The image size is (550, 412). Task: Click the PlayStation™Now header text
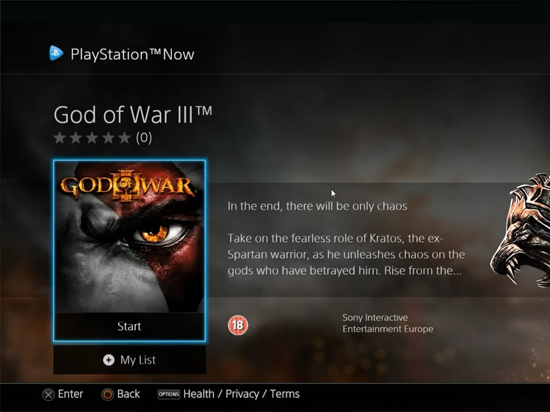tap(132, 54)
